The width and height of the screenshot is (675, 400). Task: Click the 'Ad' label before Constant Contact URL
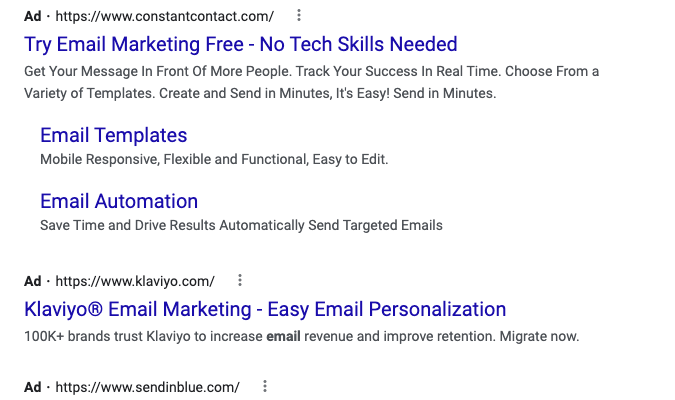point(33,16)
